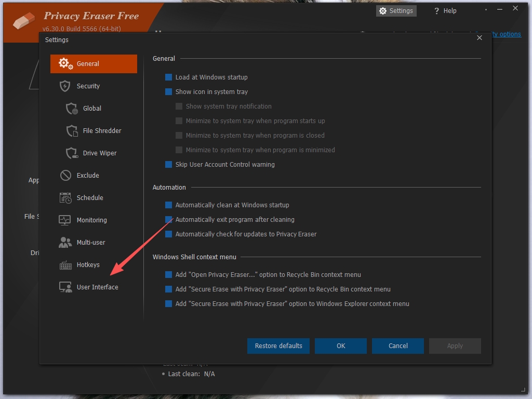
Task: Open the Global settings page
Action: click(94, 109)
